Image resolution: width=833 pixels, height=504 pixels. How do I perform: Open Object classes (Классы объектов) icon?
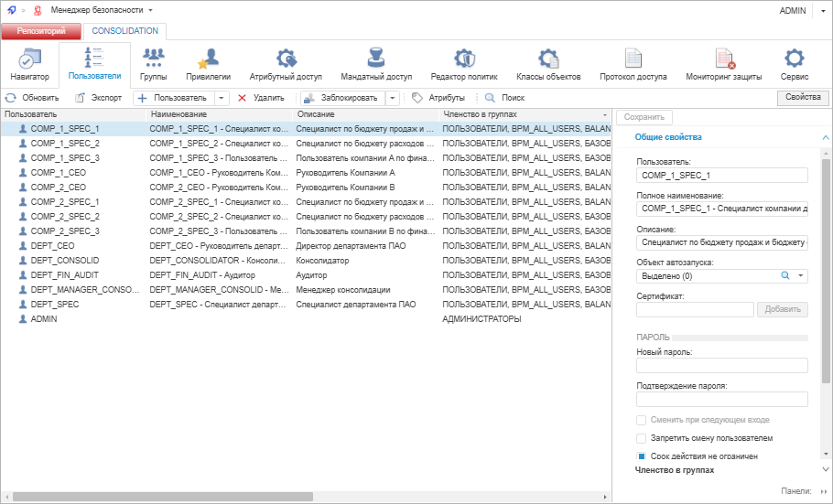(x=548, y=59)
